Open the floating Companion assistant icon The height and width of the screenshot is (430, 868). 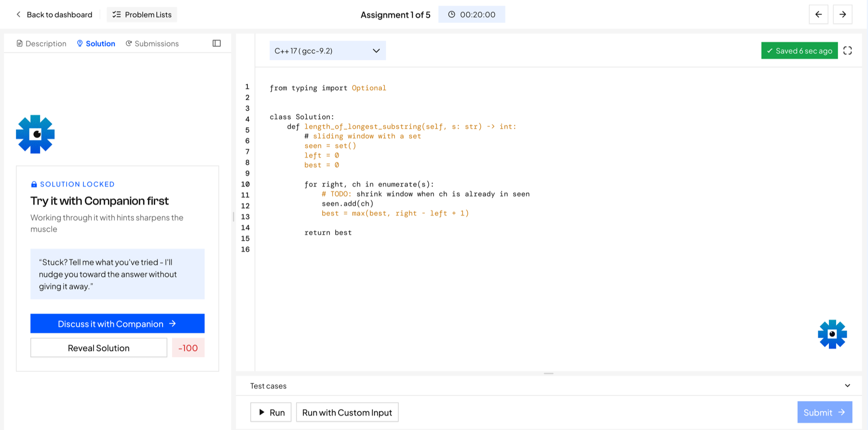(832, 334)
